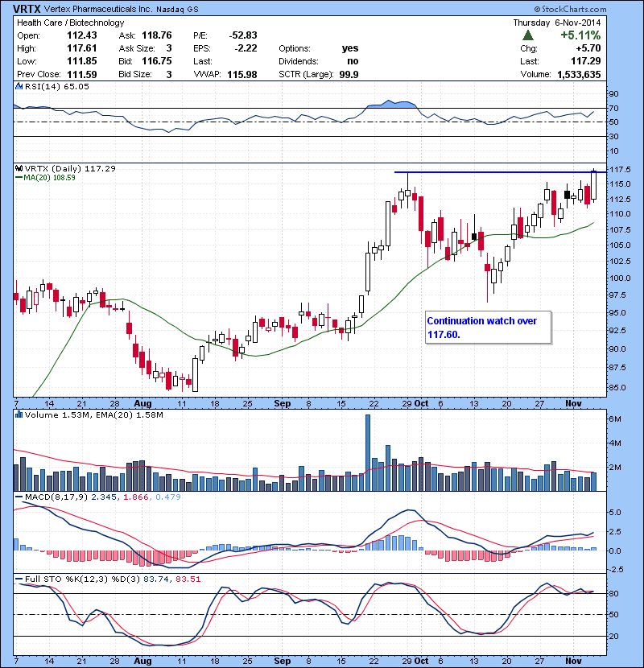644x668 pixels.
Task: Click the MACD histogram value 0.479
Action: click(168, 497)
